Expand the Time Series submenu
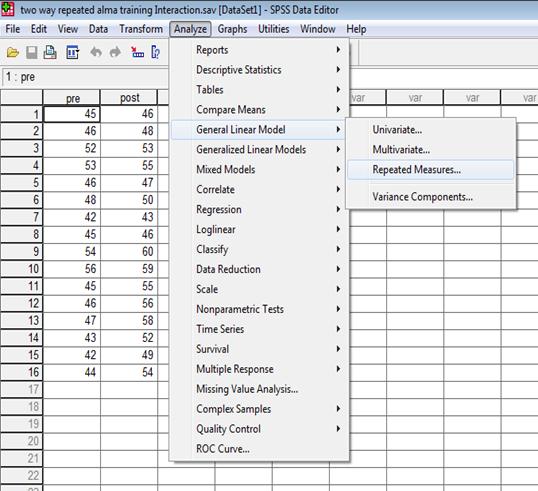 260,329
